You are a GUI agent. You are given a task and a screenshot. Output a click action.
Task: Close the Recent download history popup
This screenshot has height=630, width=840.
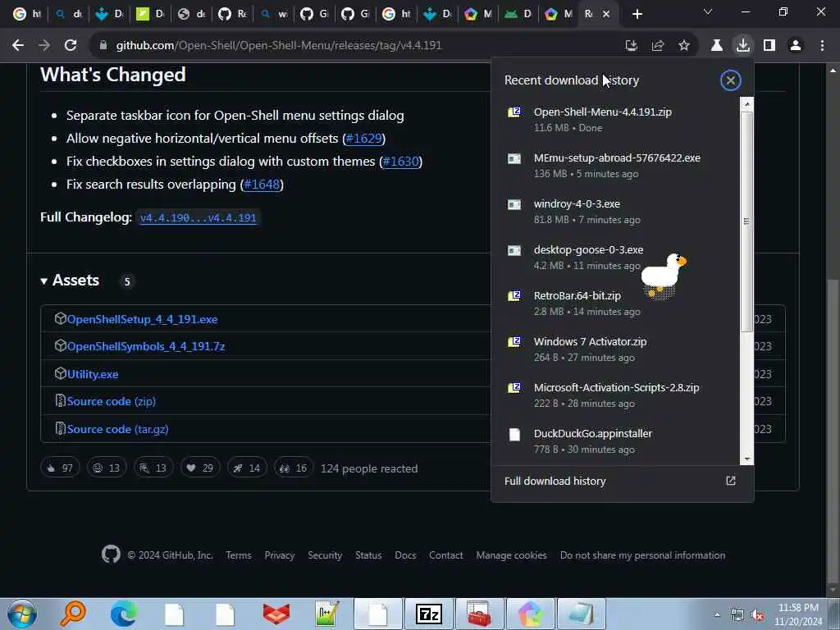pos(730,80)
